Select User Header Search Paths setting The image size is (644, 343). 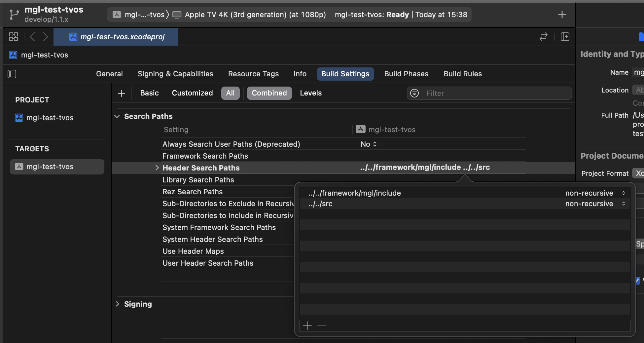point(208,263)
